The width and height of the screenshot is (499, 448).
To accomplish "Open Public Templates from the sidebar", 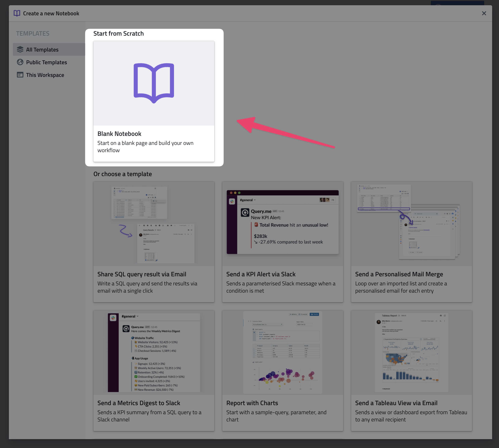I will (x=46, y=62).
